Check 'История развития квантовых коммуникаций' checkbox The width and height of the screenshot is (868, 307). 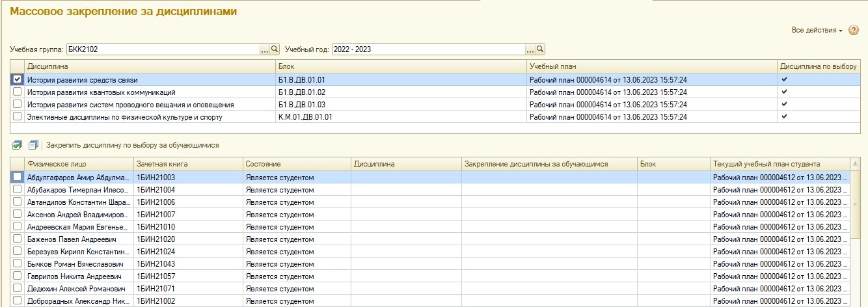[18, 92]
